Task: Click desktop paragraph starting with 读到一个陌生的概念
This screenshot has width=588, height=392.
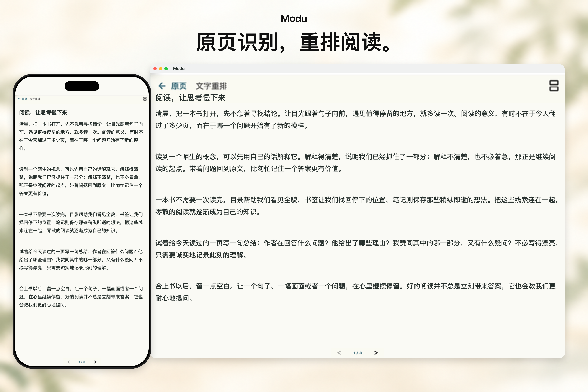Action: 356,163
